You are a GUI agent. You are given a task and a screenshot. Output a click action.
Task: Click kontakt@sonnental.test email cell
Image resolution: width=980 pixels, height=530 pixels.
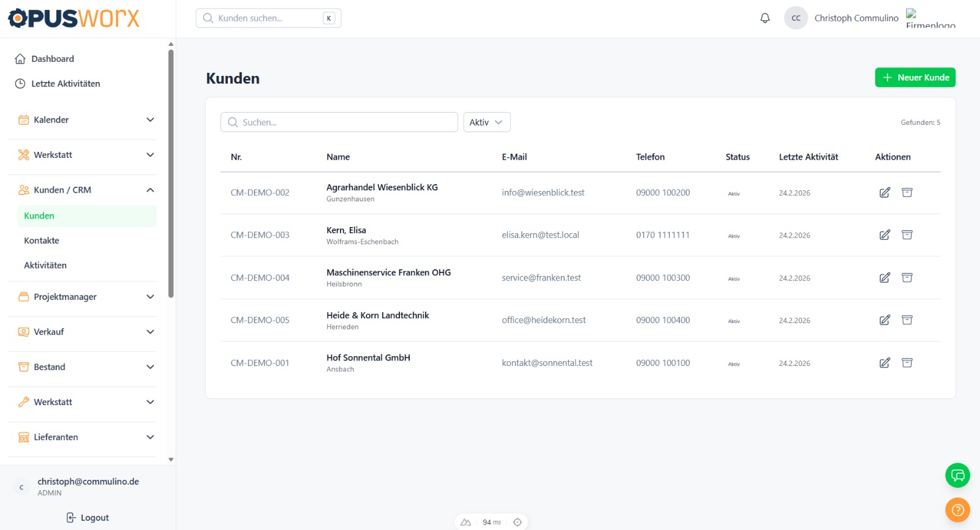coord(547,363)
